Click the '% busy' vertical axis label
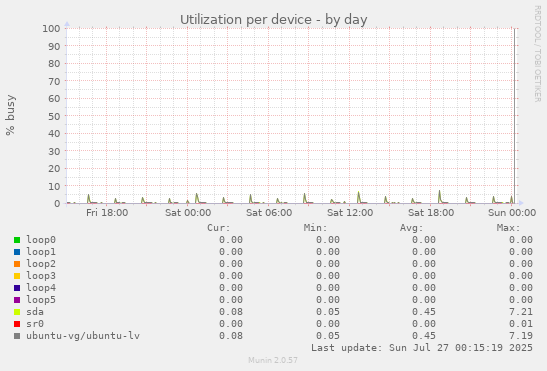Viewport: 547px width, 371px height. click(x=10, y=115)
